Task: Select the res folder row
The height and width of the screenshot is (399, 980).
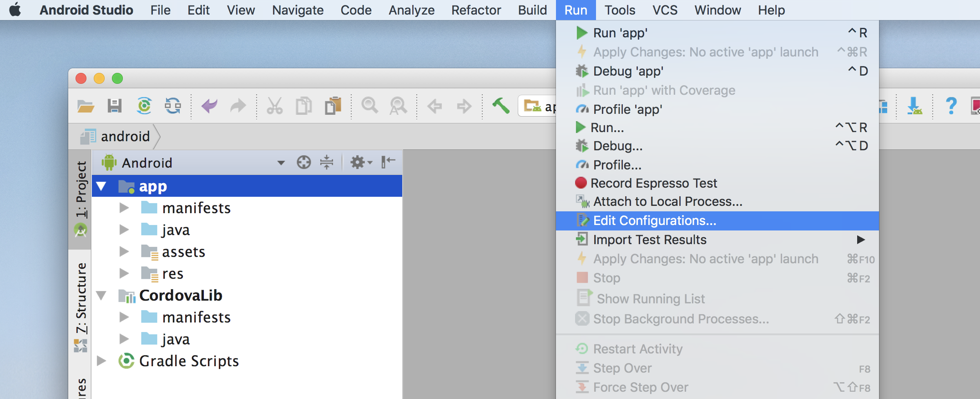Action: click(247, 273)
